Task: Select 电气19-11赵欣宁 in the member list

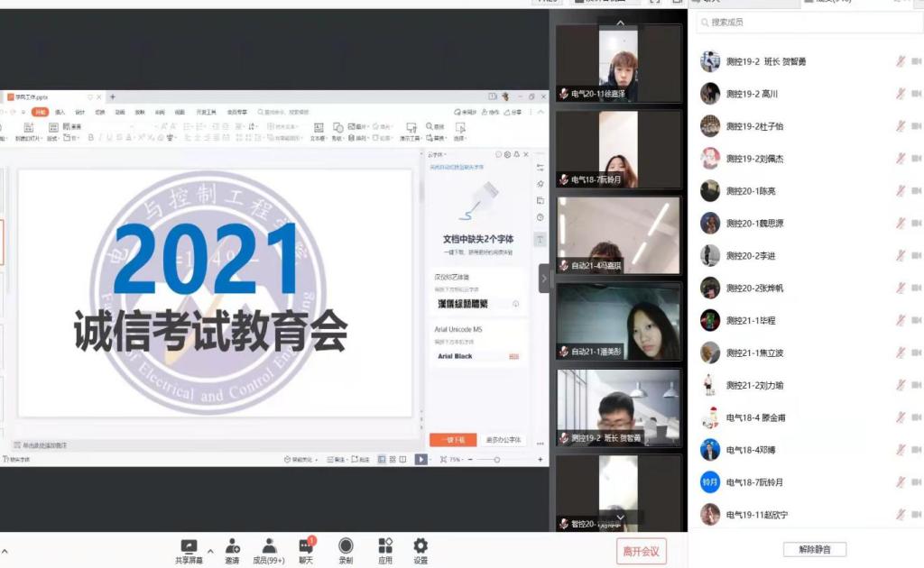Action: 757,515
